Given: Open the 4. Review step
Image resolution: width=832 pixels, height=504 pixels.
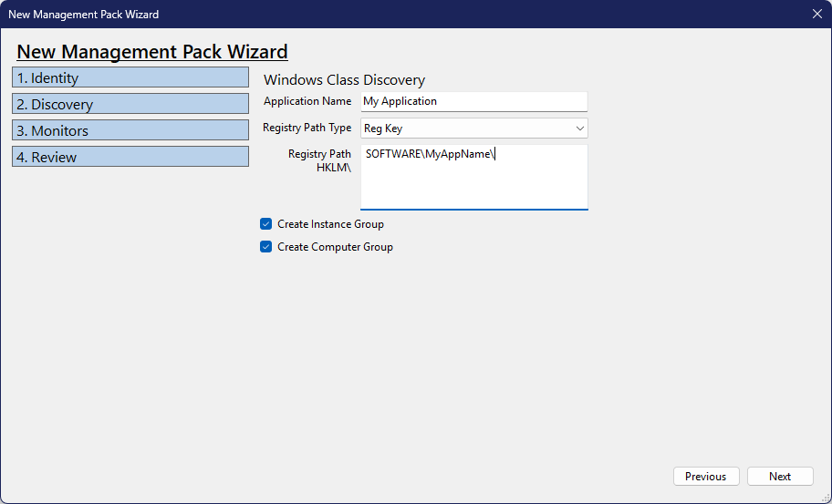Looking at the screenshot, I should tap(130, 157).
